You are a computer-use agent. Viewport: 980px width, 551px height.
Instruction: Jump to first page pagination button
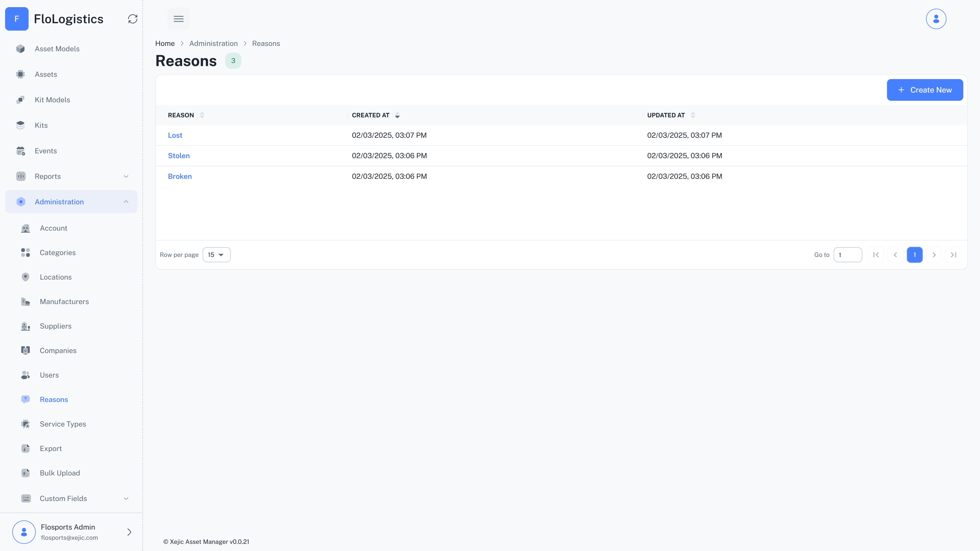tap(876, 255)
